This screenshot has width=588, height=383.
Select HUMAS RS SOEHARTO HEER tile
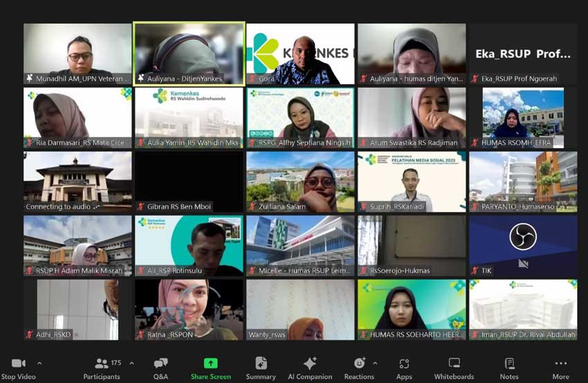[x=412, y=310]
